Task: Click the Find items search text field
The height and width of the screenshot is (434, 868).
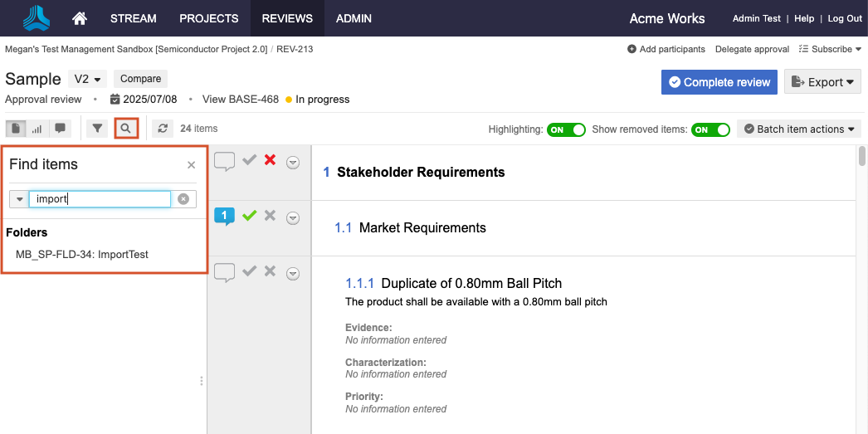Action: point(100,199)
